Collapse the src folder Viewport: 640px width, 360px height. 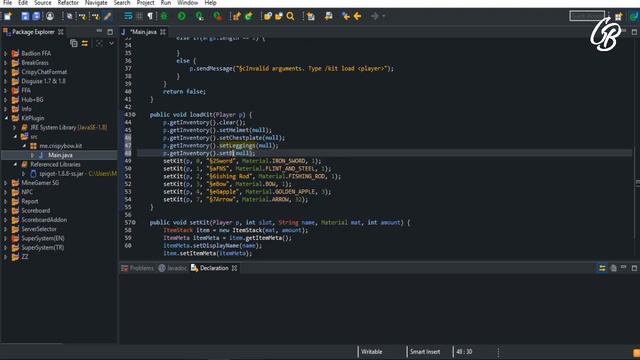[x=15, y=137]
